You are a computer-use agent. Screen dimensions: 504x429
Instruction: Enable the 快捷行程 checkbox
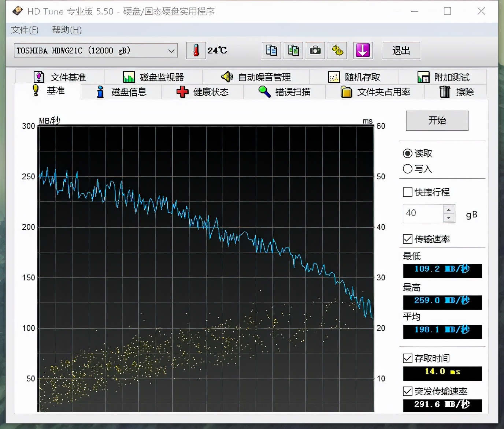(x=407, y=192)
